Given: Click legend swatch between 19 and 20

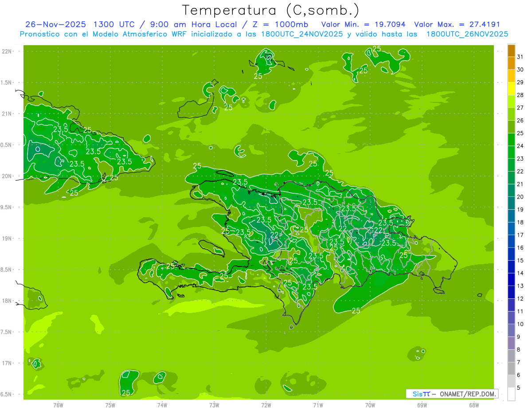Looking at the screenshot, I should (x=511, y=203).
